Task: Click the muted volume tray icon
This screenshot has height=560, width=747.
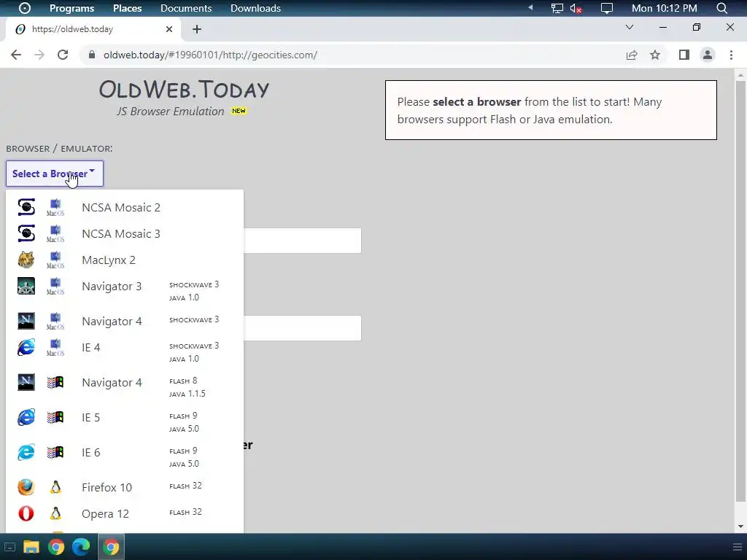Action: click(x=576, y=8)
